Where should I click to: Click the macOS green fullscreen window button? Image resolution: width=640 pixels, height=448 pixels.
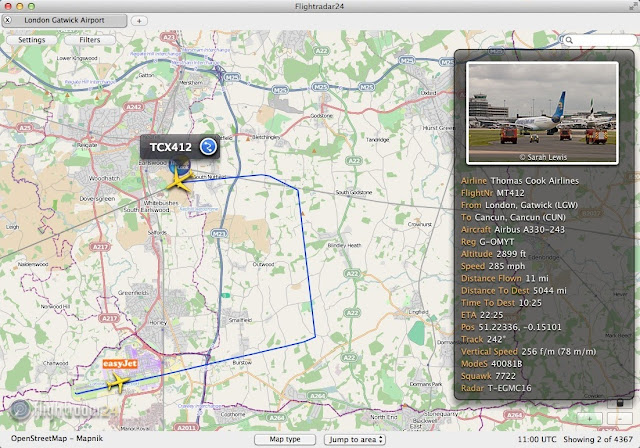click(x=31, y=6)
